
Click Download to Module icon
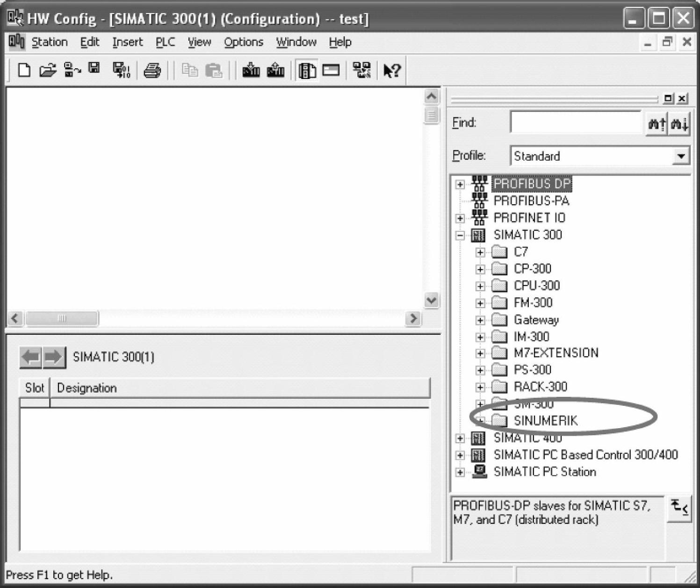tap(251, 71)
